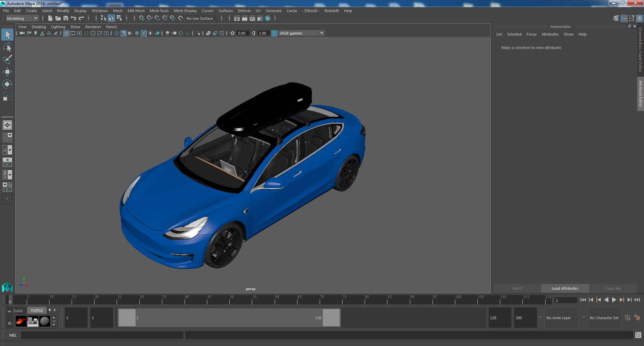The height and width of the screenshot is (346, 644).
Task: Toggle the viewport grid display
Action: pyautogui.click(x=66, y=33)
